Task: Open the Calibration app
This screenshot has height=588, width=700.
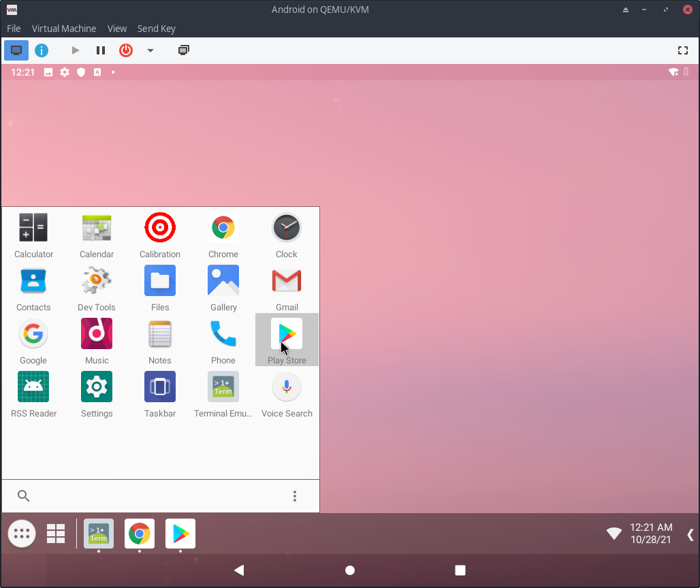Action: [x=160, y=235]
